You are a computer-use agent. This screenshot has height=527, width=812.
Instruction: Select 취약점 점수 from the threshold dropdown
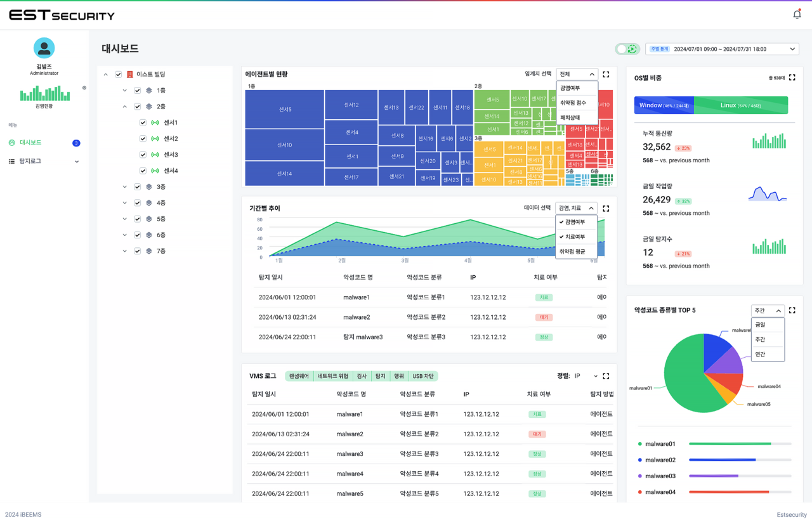click(x=573, y=103)
